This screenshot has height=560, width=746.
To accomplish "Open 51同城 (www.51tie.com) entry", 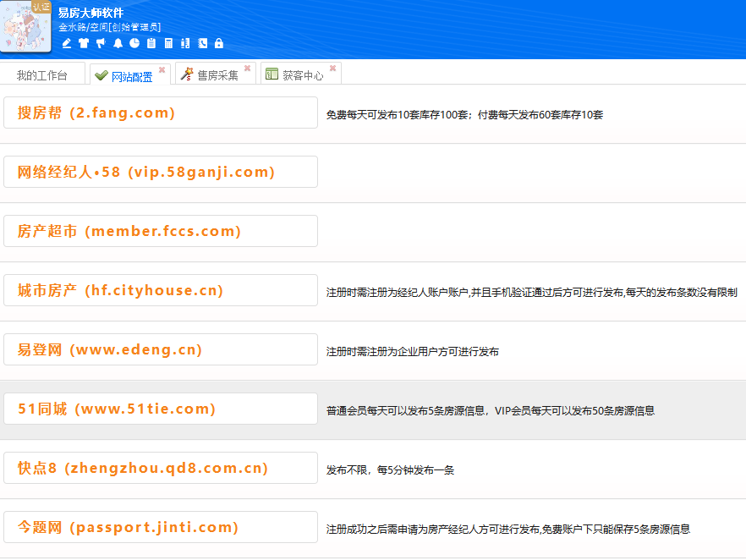I will coord(161,409).
